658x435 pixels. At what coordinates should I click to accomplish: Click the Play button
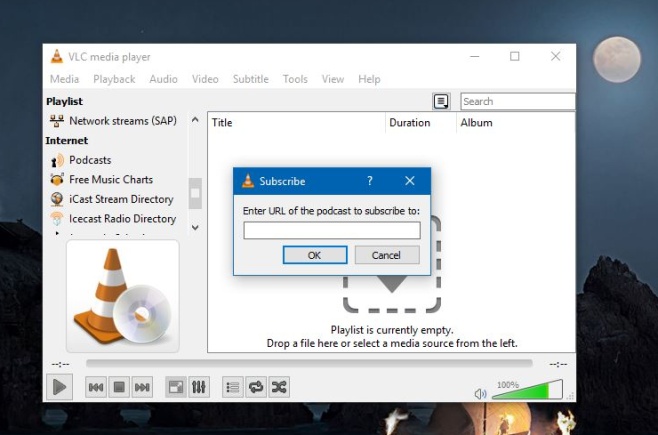click(x=59, y=387)
